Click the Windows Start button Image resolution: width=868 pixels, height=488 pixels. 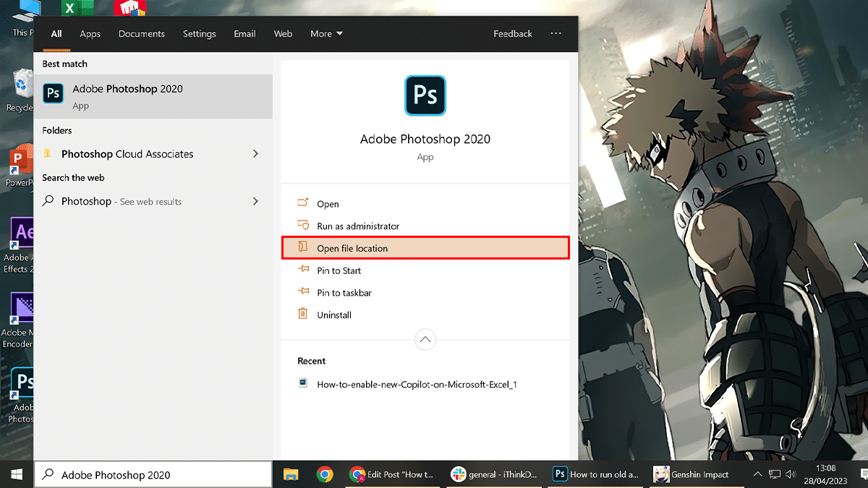16,474
